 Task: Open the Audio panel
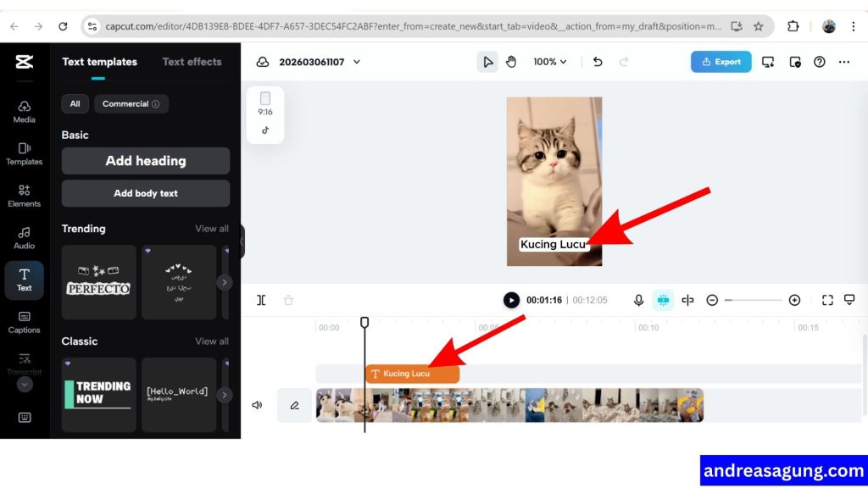click(25, 237)
